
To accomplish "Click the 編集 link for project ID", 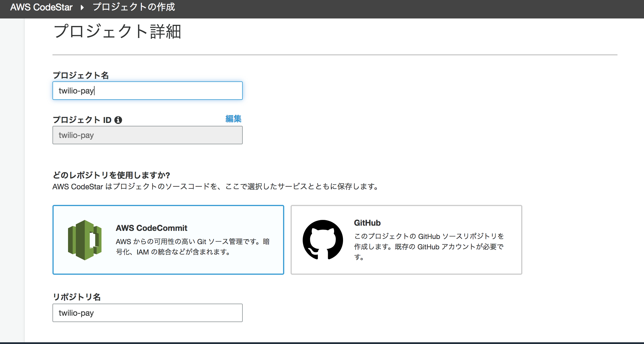I will pos(233,119).
